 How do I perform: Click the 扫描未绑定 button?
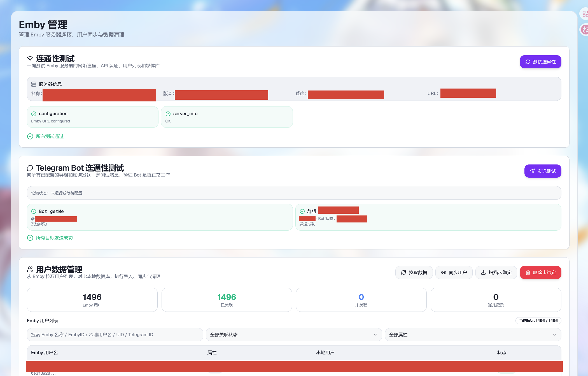point(496,272)
